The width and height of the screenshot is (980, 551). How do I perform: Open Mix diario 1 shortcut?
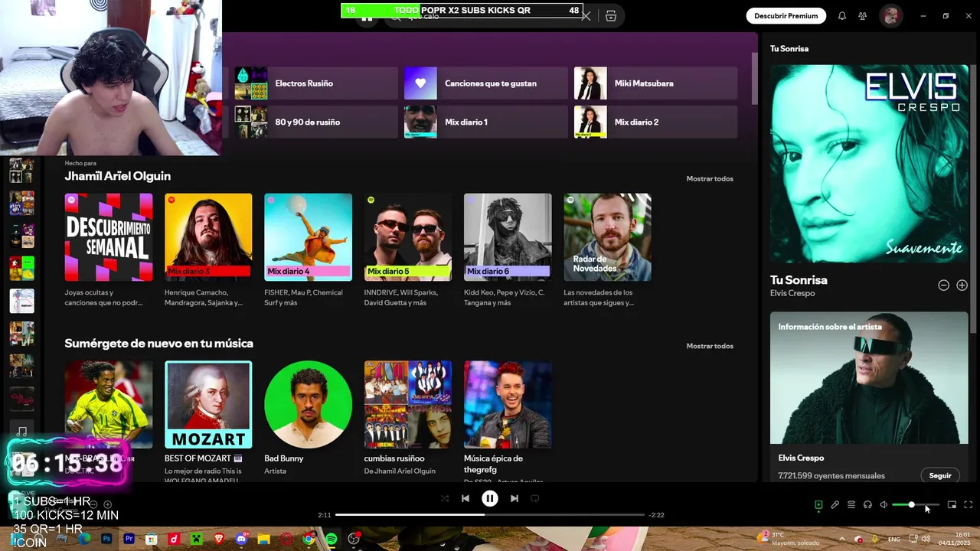click(486, 122)
